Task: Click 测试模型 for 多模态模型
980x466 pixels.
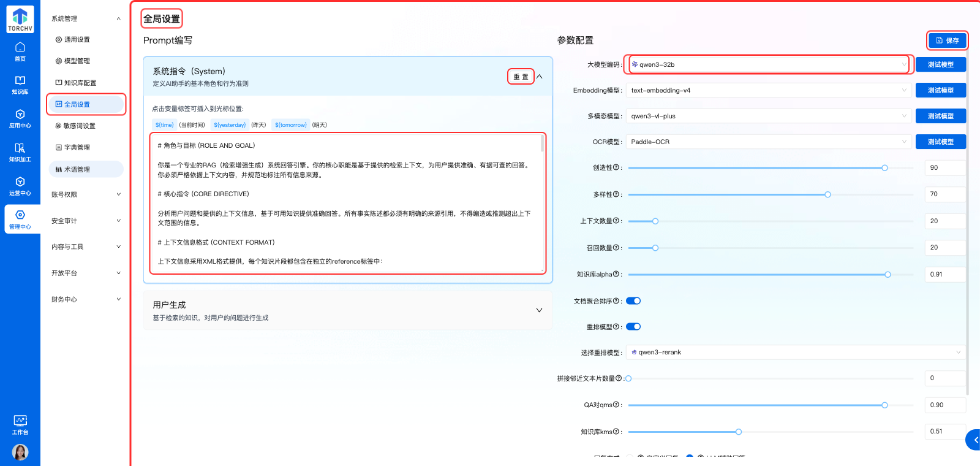Action: point(940,116)
